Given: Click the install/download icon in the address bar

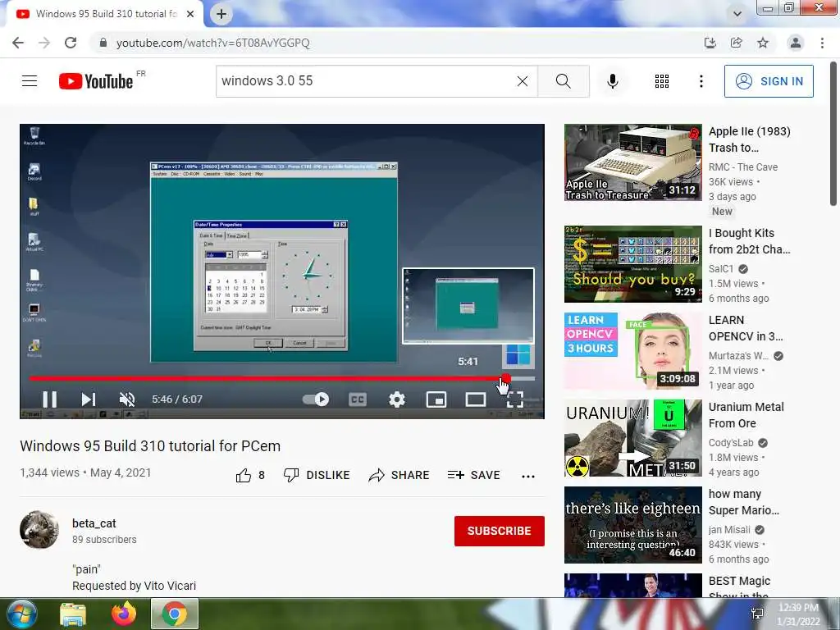Looking at the screenshot, I should pyautogui.click(x=710, y=43).
